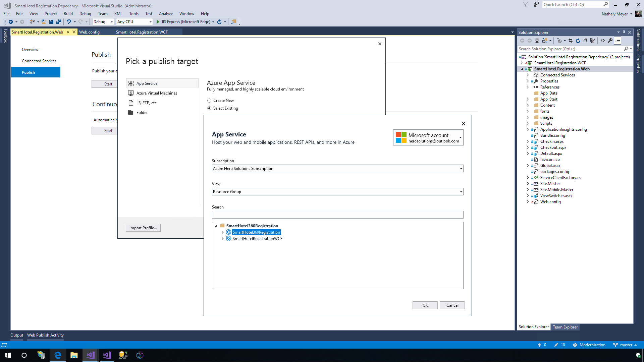The width and height of the screenshot is (644, 362).
Task: Click the Solution Explorer Home icon
Action: 537,41
